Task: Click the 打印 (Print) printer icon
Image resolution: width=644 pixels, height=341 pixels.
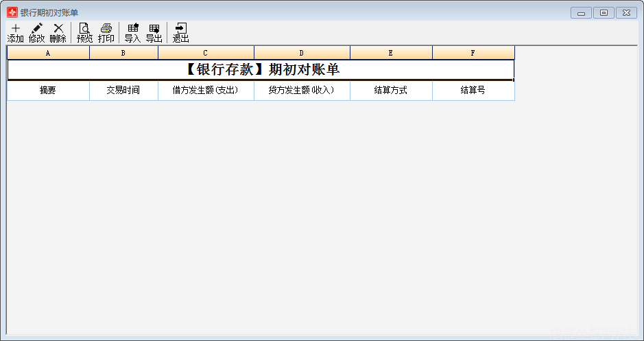Action: [106, 32]
